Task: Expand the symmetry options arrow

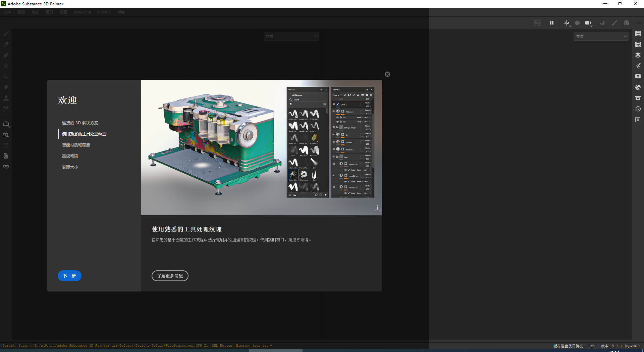Action: (570, 26)
